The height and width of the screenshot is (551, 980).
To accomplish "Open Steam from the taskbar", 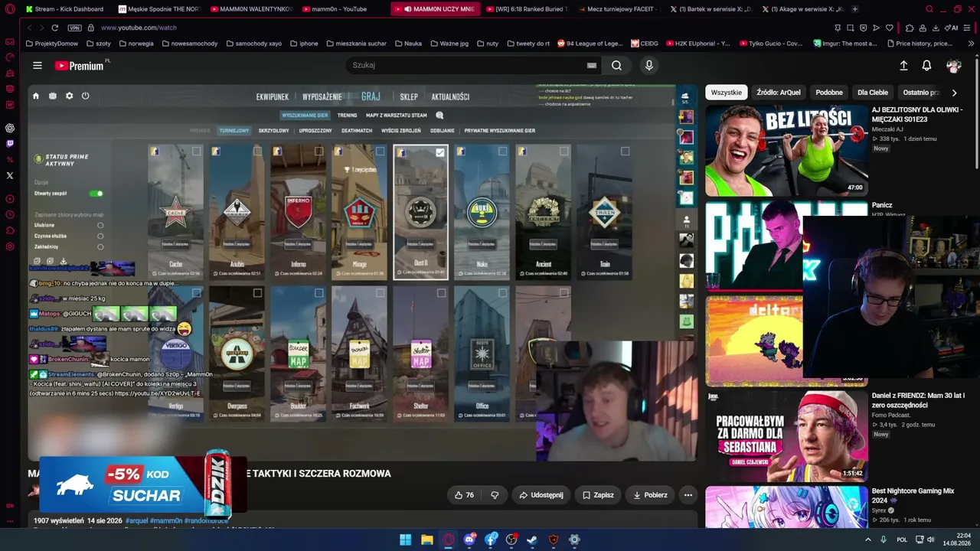I will point(532,540).
